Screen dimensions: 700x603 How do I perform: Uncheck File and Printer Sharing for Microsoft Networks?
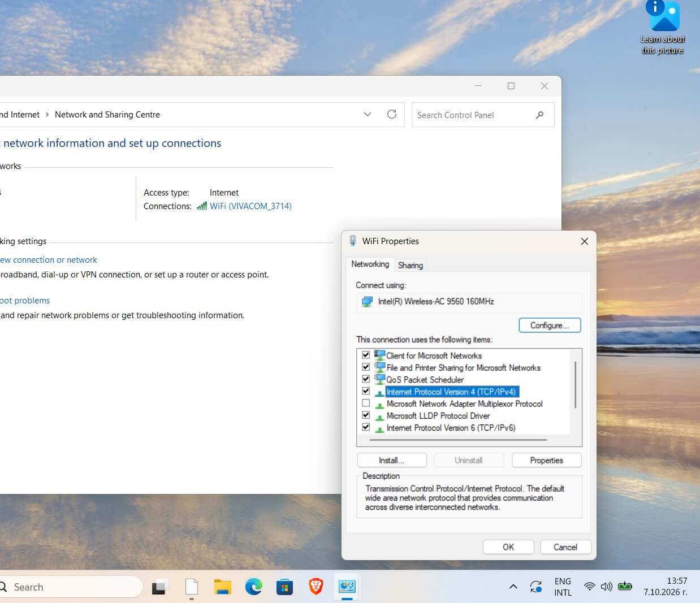click(366, 367)
